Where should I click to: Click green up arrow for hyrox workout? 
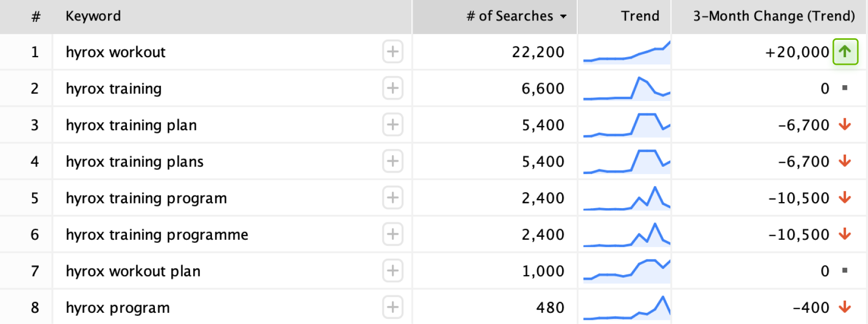click(x=845, y=52)
